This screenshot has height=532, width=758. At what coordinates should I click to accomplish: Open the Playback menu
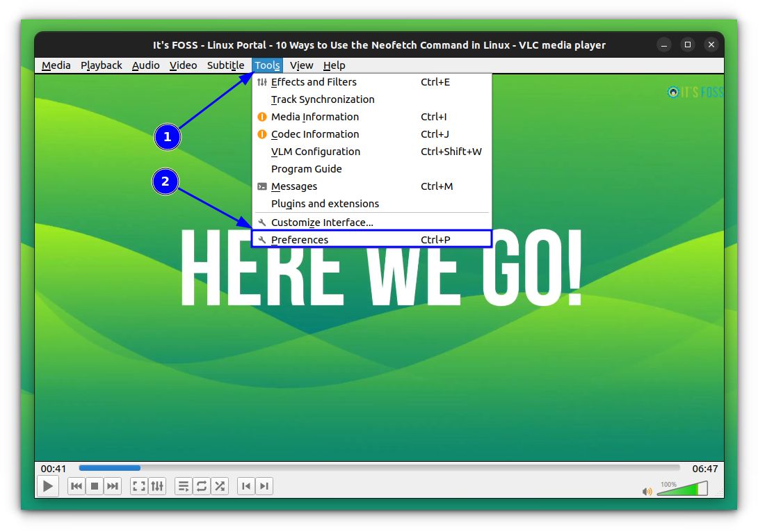101,65
